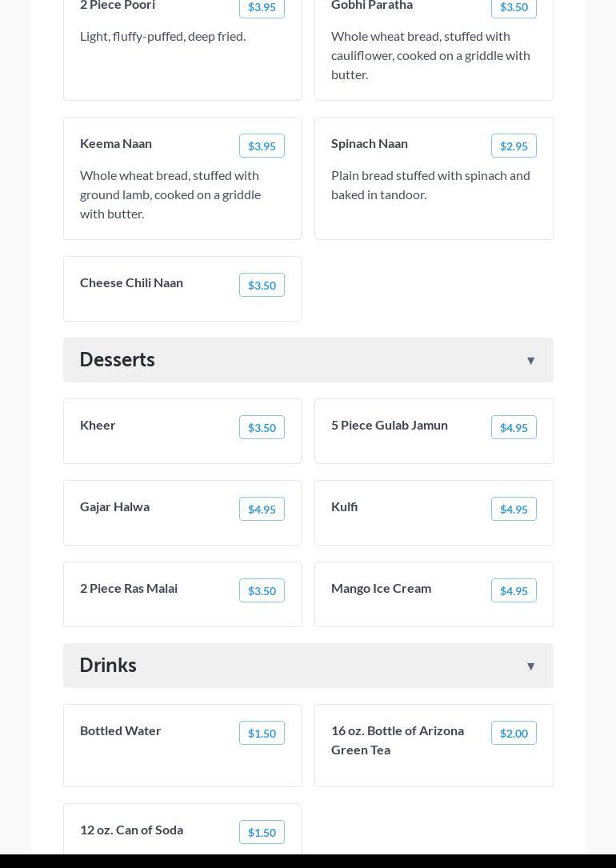Open the Keema Naan item title
The width and height of the screenshot is (616, 868).
(x=116, y=143)
